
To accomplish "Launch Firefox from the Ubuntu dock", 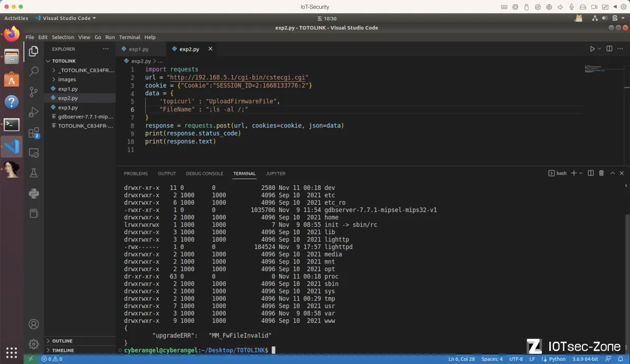I will (12, 34).
